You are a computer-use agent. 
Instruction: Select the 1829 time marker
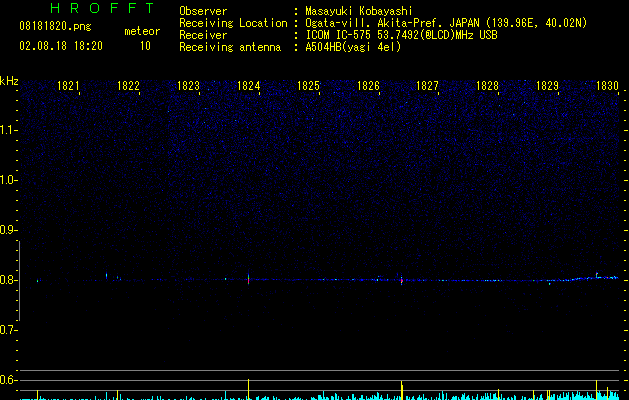[x=548, y=86]
